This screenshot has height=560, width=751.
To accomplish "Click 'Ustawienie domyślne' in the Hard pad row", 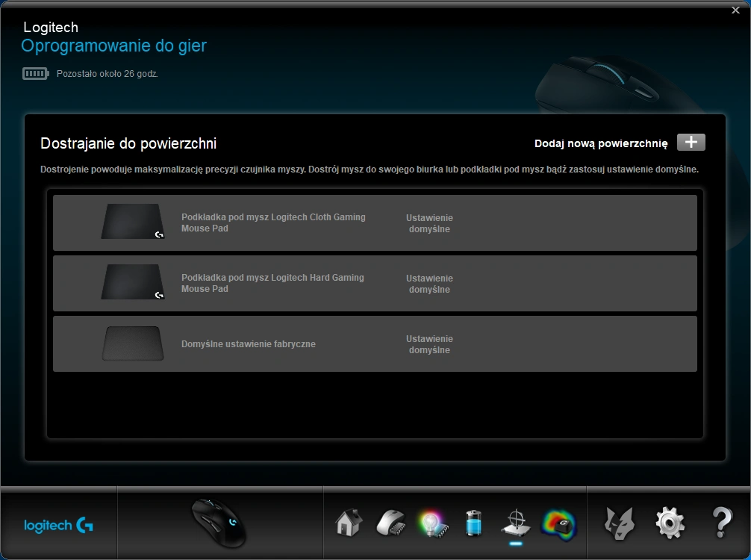I will tap(429, 284).
